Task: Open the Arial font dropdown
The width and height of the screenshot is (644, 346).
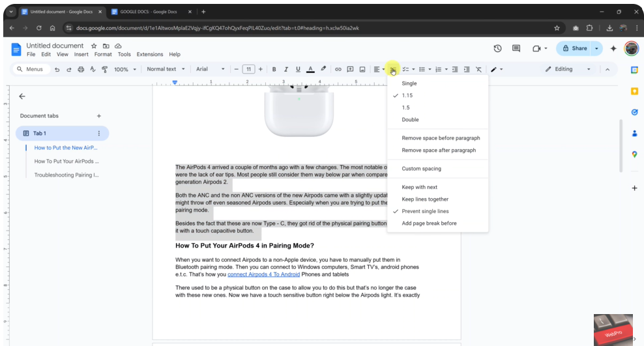Action: click(211, 69)
